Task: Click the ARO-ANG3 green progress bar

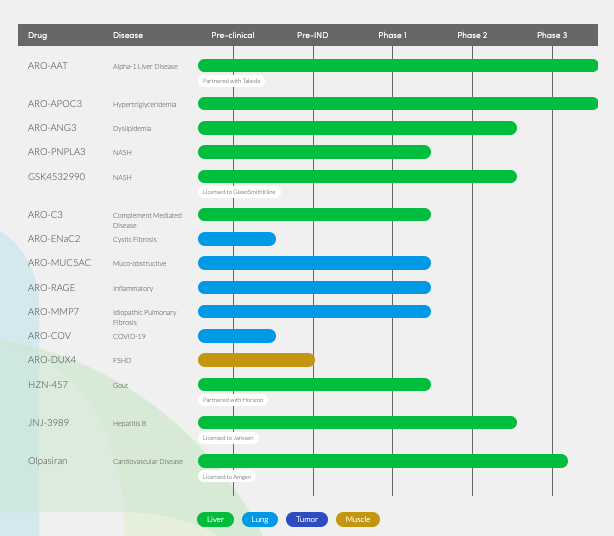Action: coord(358,128)
